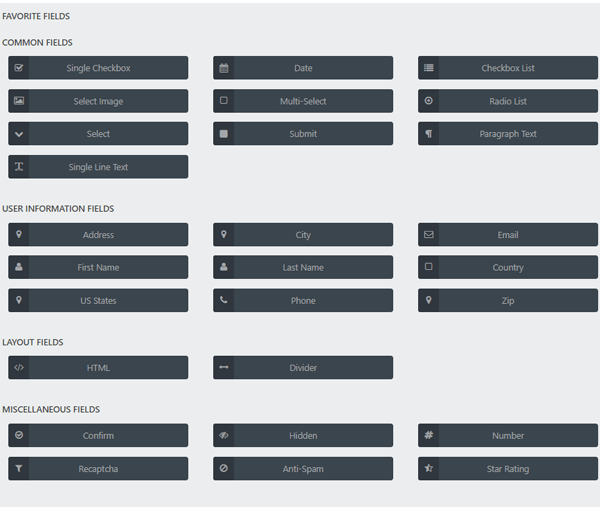Viewport: 600px width, 510px height.
Task: Add the Divider layout field
Action: tap(303, 368)
